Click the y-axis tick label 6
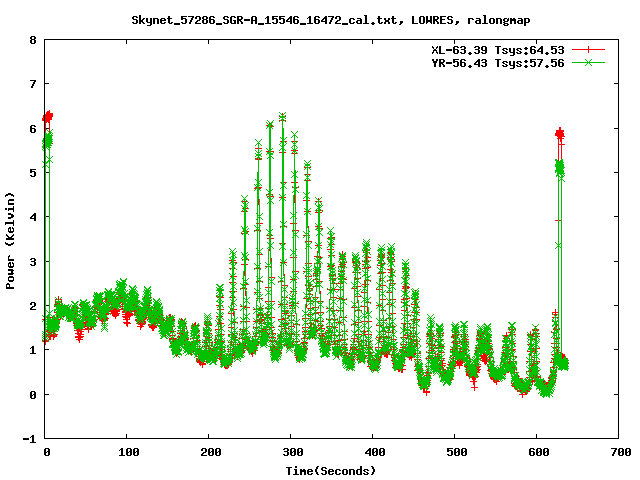Screen dimensions: 640x480 point(33,129)
